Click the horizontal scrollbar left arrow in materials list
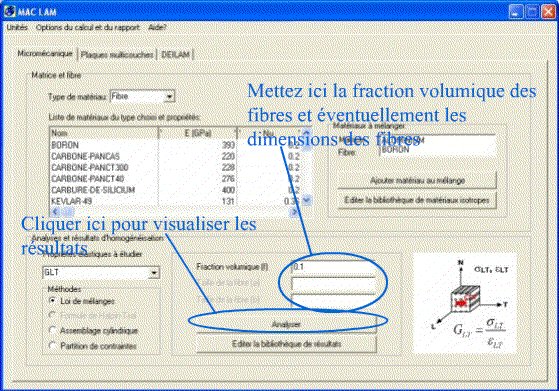 (x=55, y=211)
